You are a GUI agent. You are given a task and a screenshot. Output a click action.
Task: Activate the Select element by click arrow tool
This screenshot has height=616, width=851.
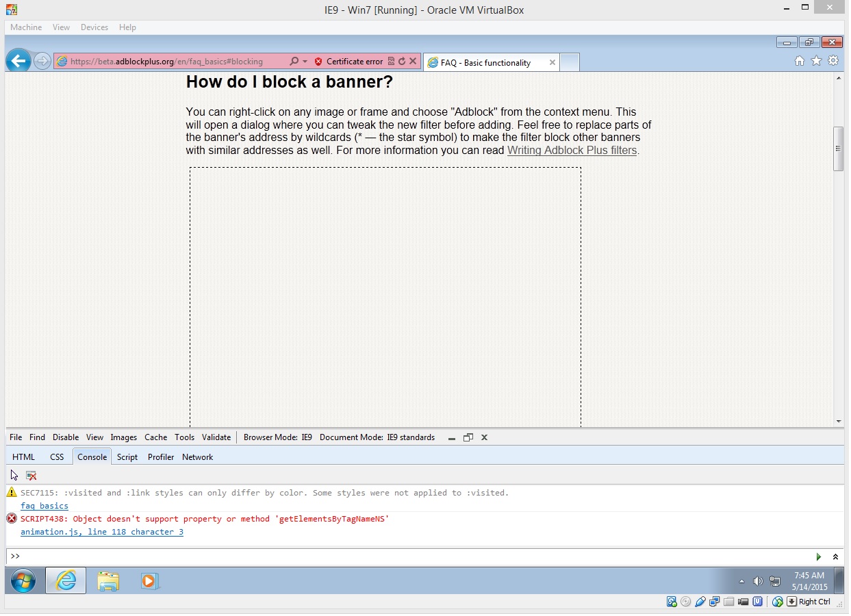coord(14,475)
